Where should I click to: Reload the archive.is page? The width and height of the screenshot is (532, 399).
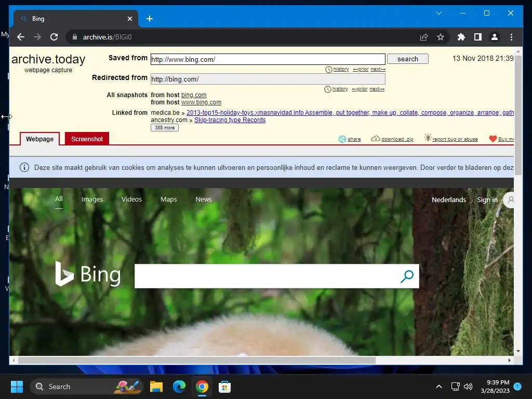pyautogui.click(x=54, y=37)
